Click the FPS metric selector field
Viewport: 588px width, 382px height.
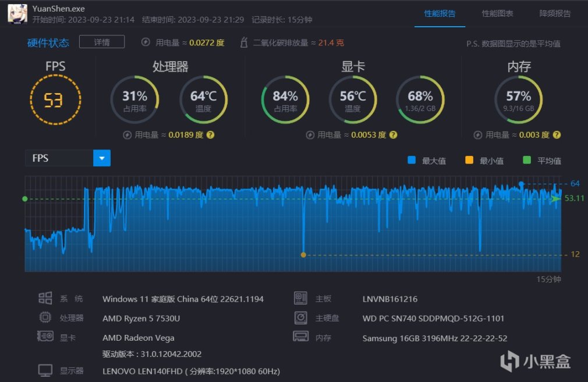click(68, 158)
